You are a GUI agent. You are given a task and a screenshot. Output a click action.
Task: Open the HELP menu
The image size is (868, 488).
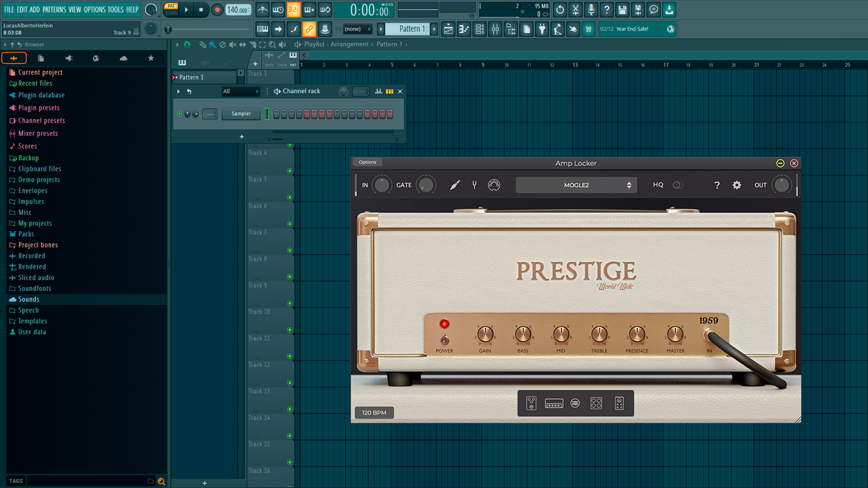pyautogui.click(x=132, y=10)
